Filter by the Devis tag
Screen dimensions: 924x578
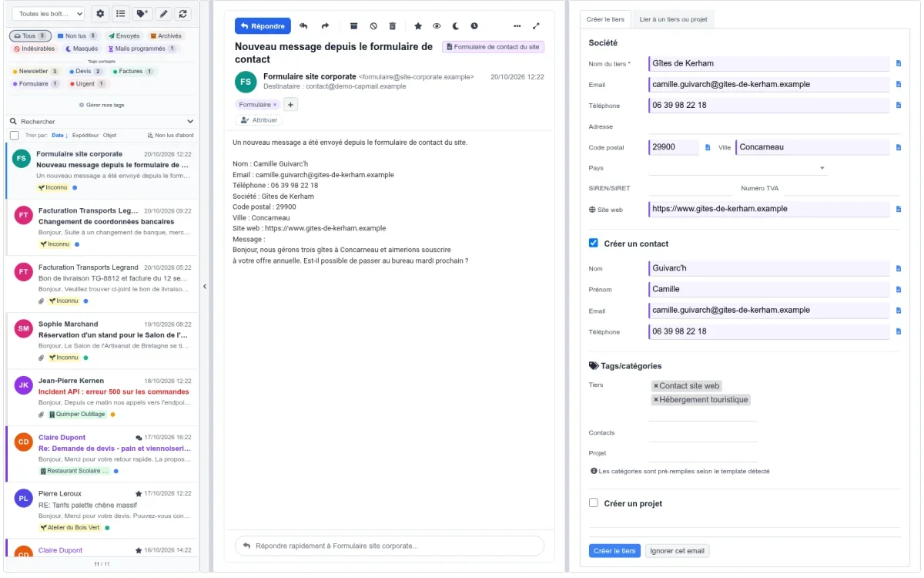(x=85, y=71)
